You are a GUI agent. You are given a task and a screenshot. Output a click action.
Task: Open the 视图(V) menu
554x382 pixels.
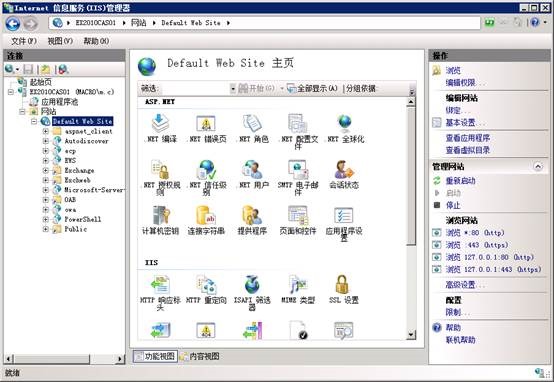pos(60,41)
